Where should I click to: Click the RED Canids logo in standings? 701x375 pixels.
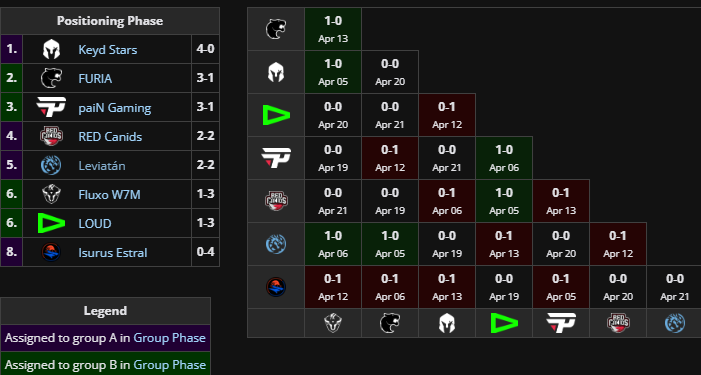point(51,136)
